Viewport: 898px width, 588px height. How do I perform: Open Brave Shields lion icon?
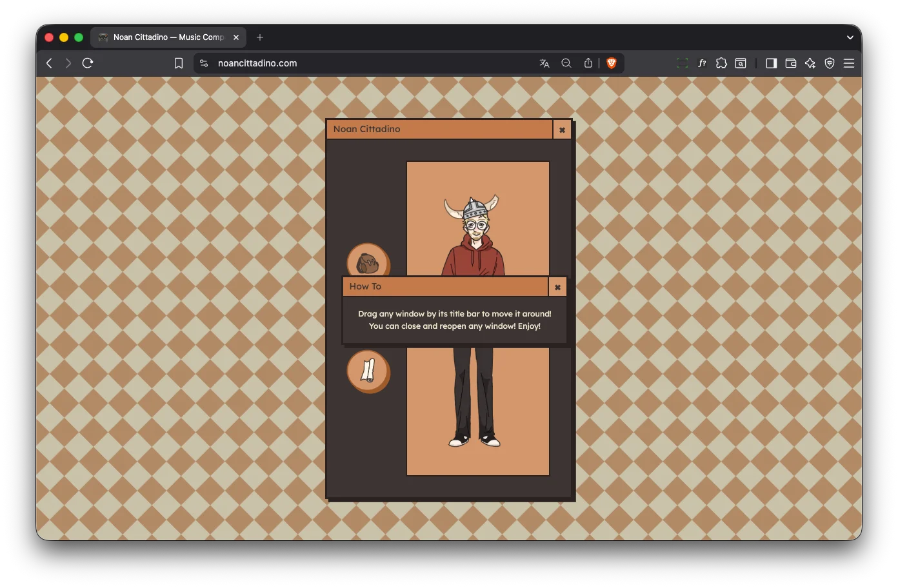612,63
